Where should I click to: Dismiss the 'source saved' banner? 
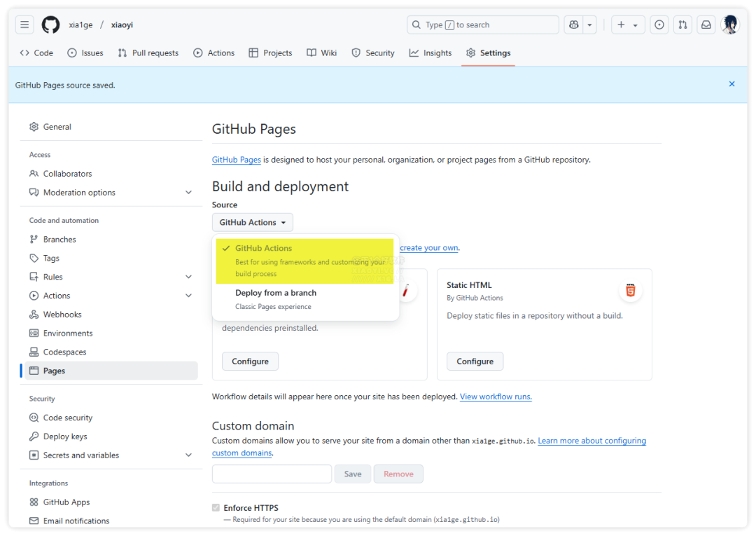click(x=731, y=84)
